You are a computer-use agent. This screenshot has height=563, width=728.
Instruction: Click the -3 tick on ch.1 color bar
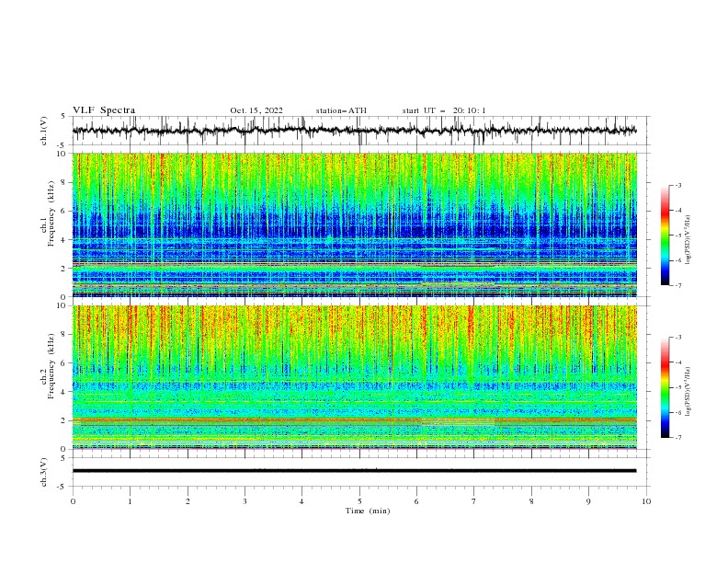678,185
